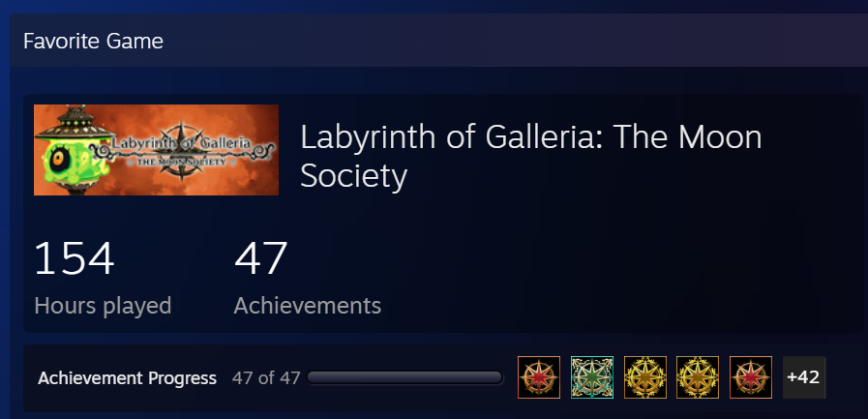Click the 47 of 47 progress text

click(x=266, y=378)
